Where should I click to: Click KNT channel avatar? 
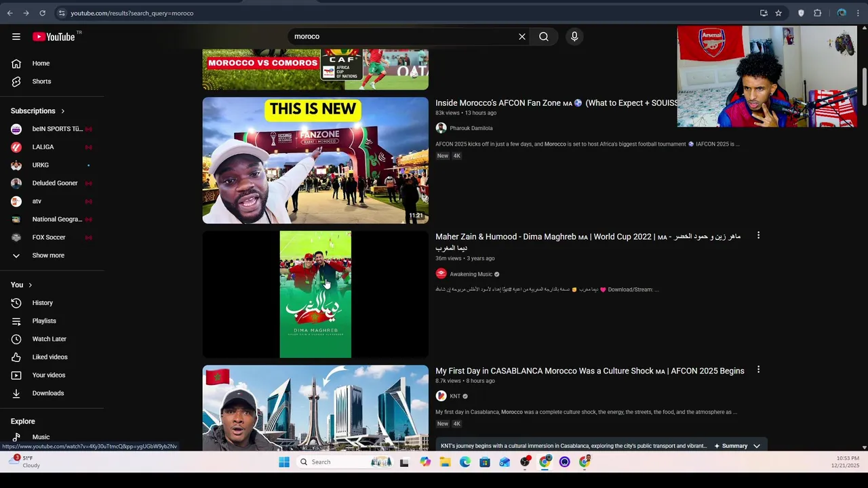click(x=441, y=396)
